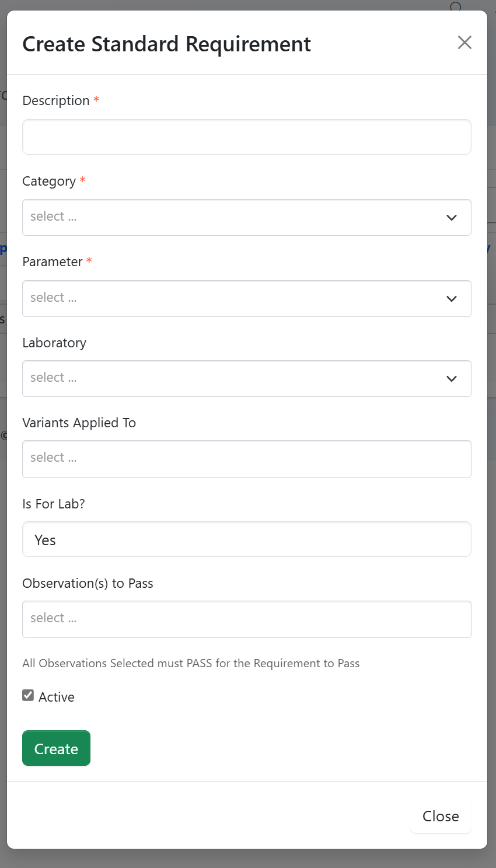Focus the Description text input
The image size is (496, 868).
246,137
